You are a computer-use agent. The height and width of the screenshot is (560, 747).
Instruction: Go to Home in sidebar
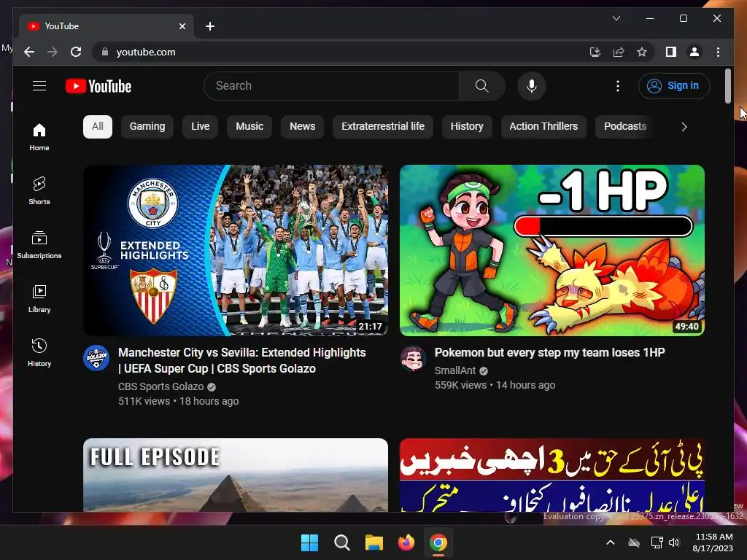point(39,137)
